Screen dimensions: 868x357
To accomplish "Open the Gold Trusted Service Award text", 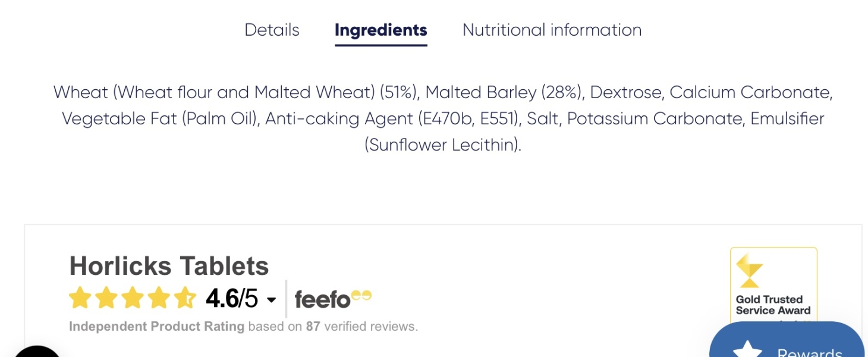I will pos(773,305).
